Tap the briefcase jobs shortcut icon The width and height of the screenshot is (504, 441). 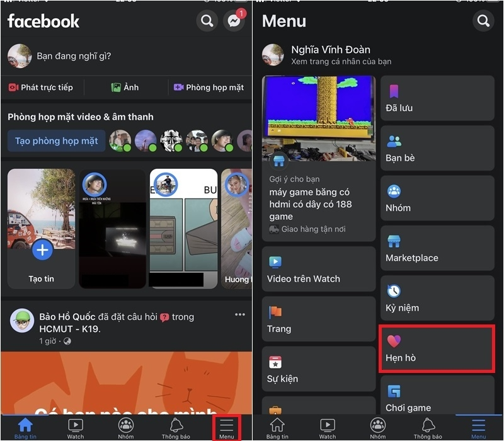coord(275,411)
